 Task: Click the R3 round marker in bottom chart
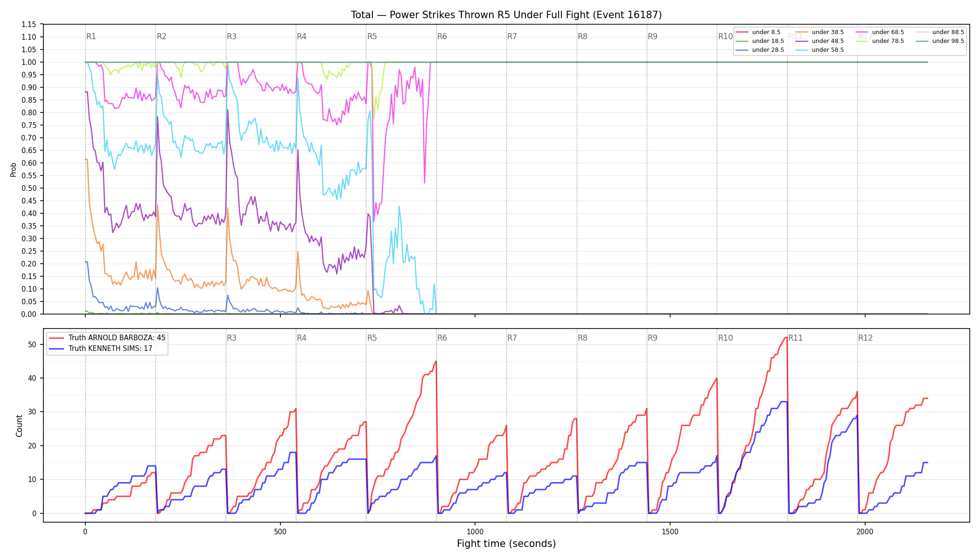[231, 338]
